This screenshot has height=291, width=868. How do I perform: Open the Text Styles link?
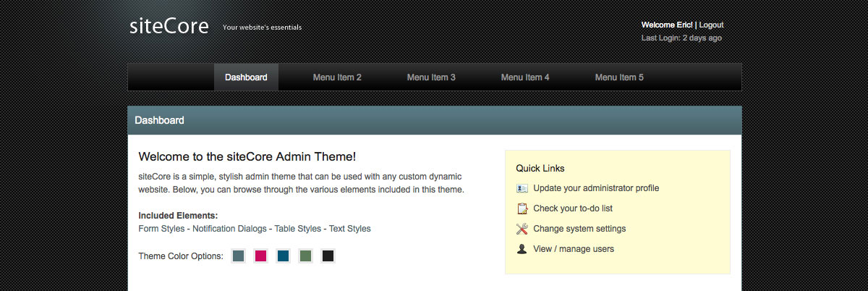click(349, 229)
